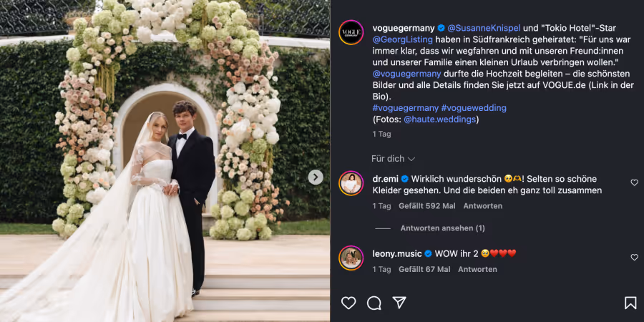644x322 pixels.
Task: Save the post with the bookmark icon
Action: [630, 303]
